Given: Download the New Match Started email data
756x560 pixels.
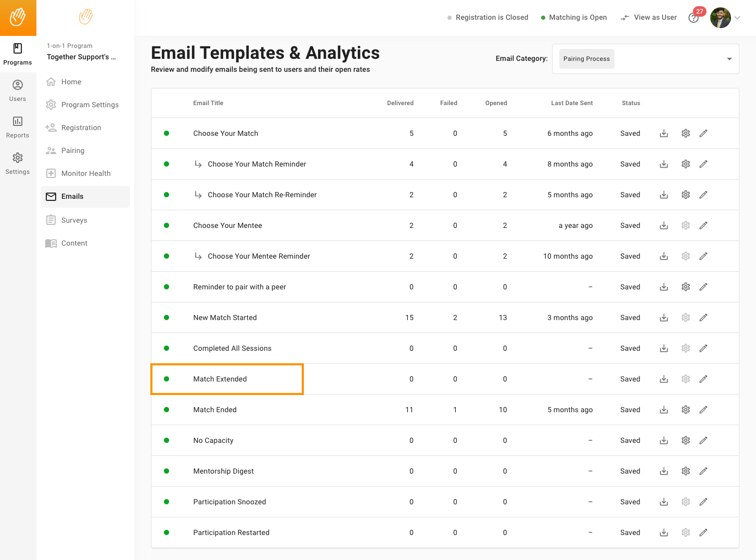Looking at the screenshot, I should [x=663, y=317].
